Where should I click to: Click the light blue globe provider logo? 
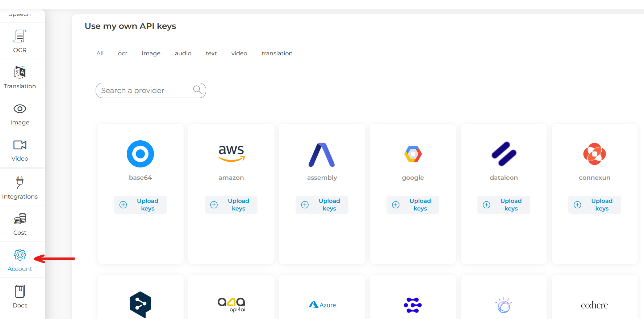[x=504, y=306]
